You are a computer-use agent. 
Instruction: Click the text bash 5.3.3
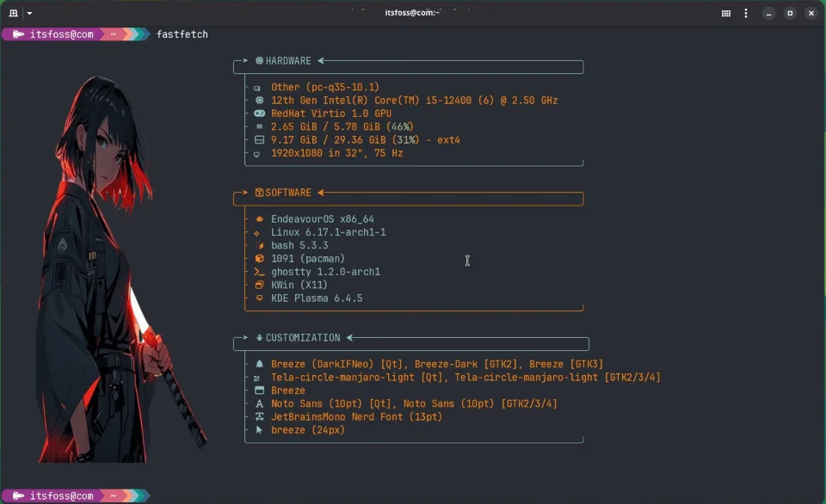tap(299, 245)
